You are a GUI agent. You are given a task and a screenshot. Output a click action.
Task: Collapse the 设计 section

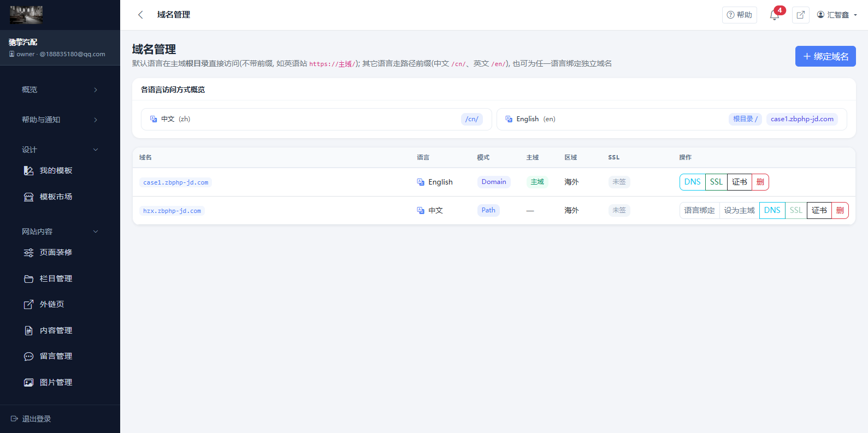point(60,150)
